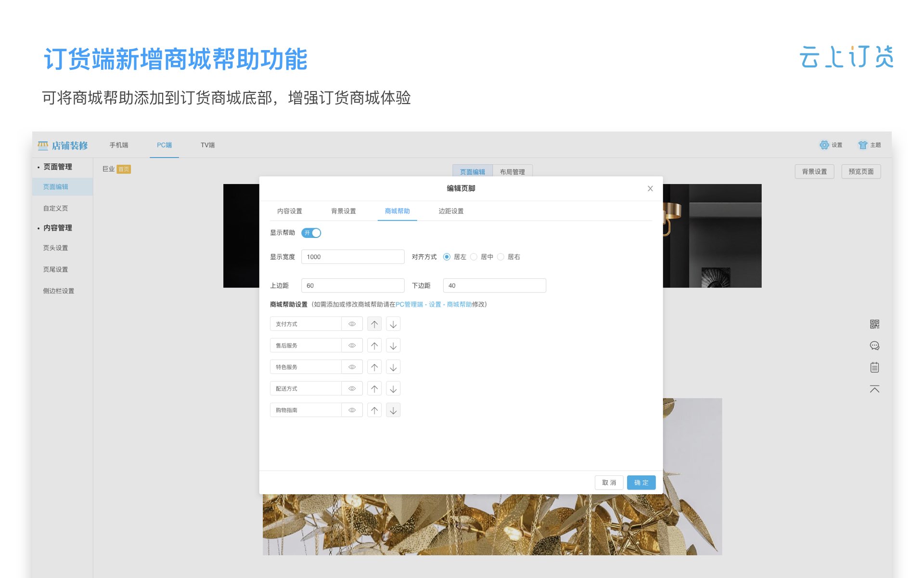Screen dimensions: 924x578
Task: Move 特色服务 up
Action: (x=374, y=367)
